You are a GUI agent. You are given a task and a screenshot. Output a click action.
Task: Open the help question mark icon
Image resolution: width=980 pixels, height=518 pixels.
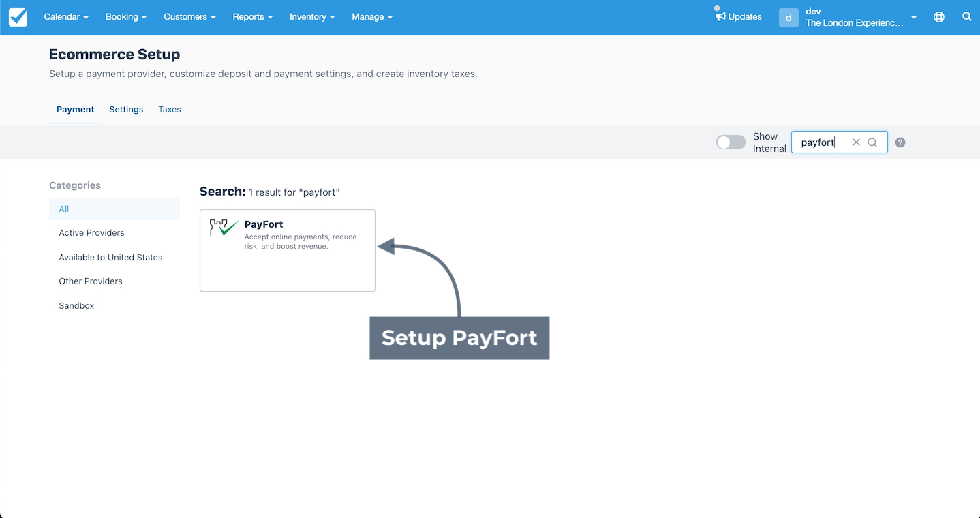[x=900, y=142]
